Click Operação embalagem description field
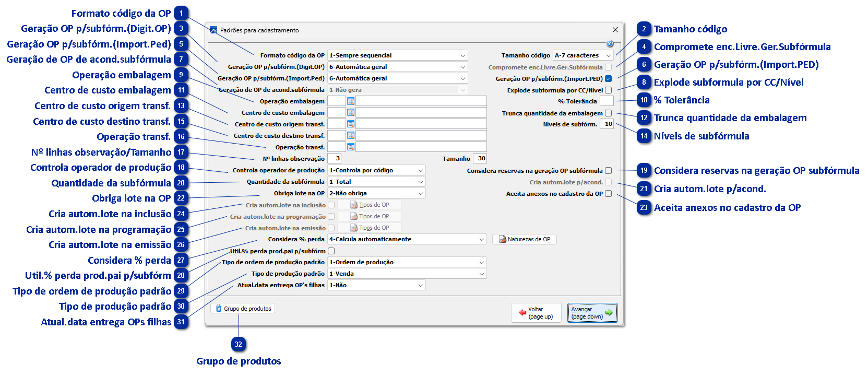868x376 pixels. pyautogui.click(x=421, y=101)
